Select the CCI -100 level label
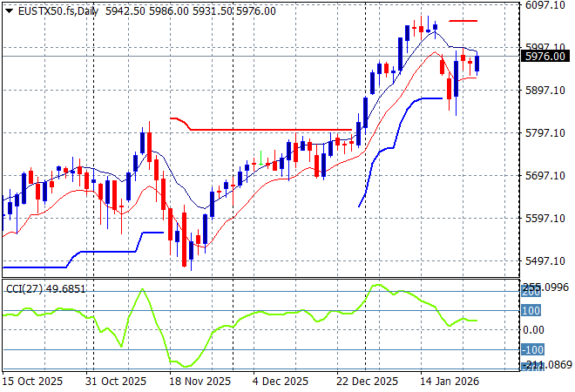This screenshot has width=575, height=392. (x=532, y=350)
